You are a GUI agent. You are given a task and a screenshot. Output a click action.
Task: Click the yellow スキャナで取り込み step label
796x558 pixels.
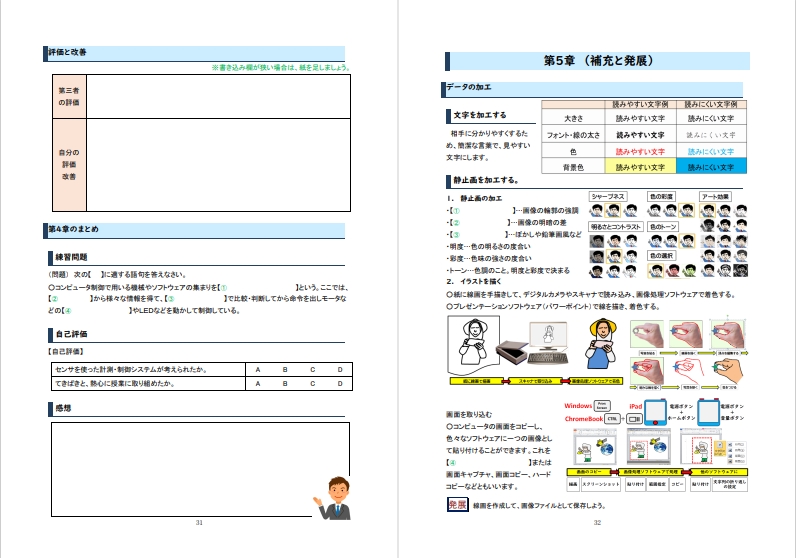pyautogui.click(x=536, y=381)
